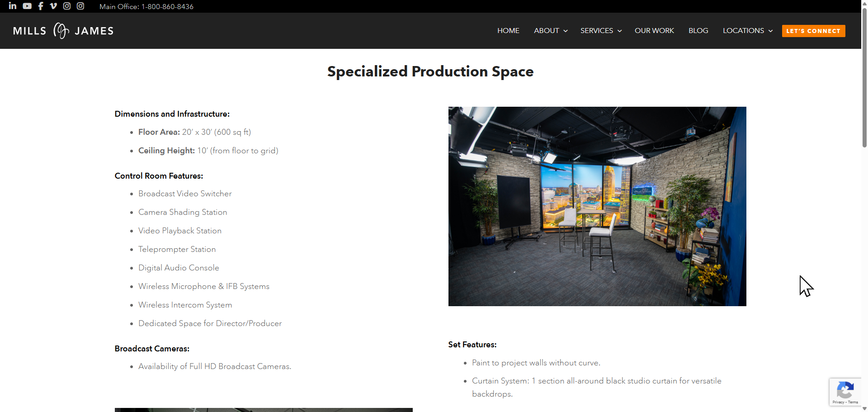Click Digital Audio Console text
The height and width of the screenshot is (412, 868).
point(179,268)
